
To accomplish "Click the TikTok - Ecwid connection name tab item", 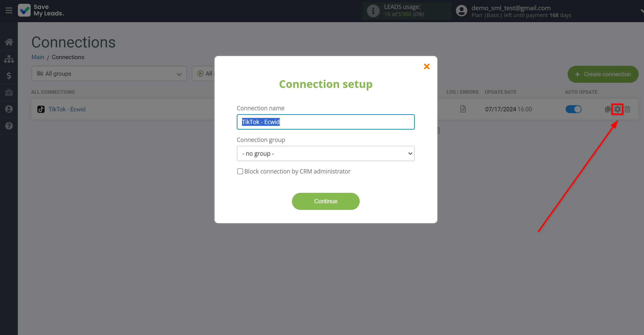I will 67,109.
